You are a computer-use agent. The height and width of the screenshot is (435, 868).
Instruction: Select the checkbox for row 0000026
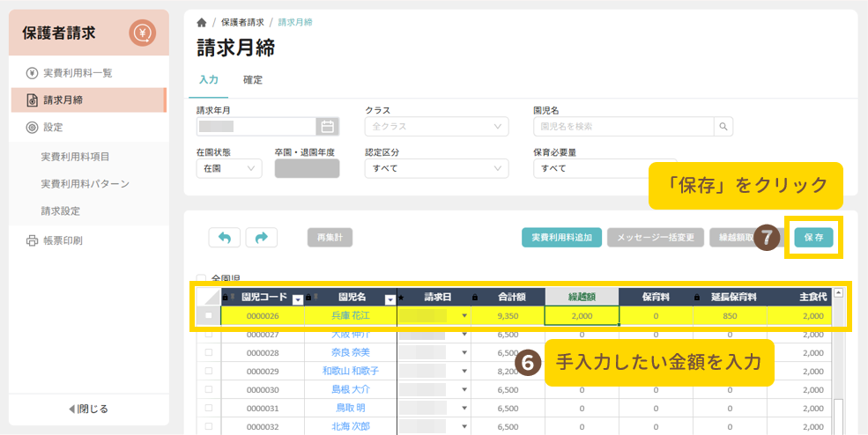coord(209,315)
